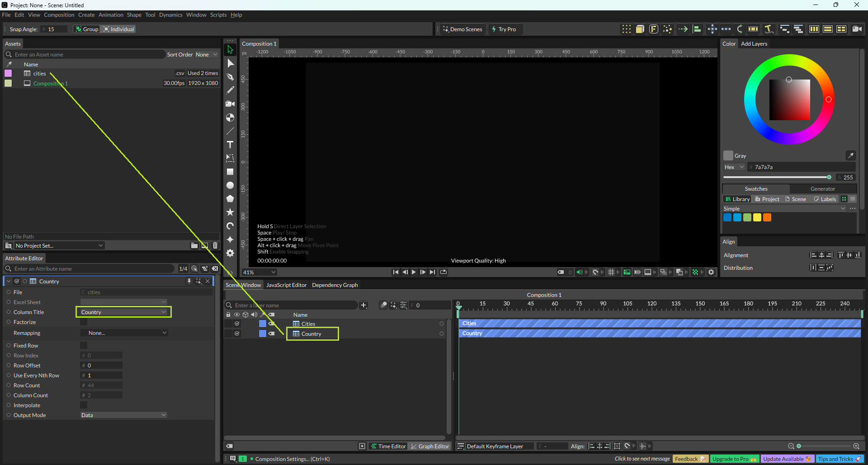Enable the Fixed Row checkbox

84,346
